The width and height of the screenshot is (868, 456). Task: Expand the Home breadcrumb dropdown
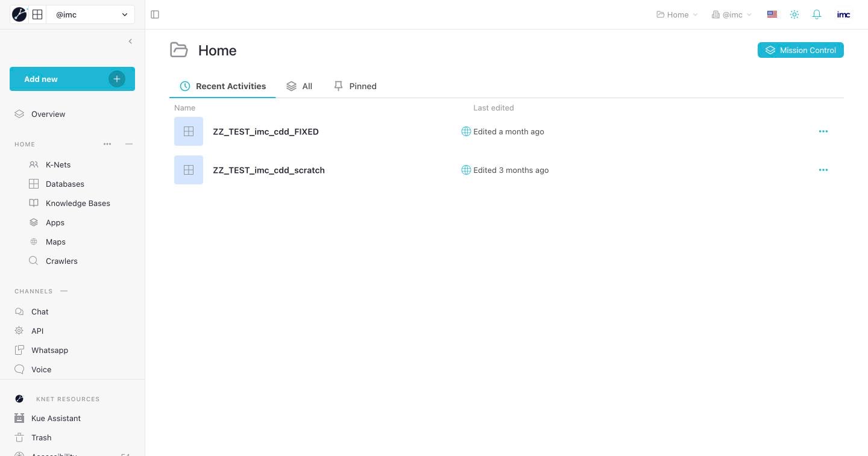click(677, 14)
